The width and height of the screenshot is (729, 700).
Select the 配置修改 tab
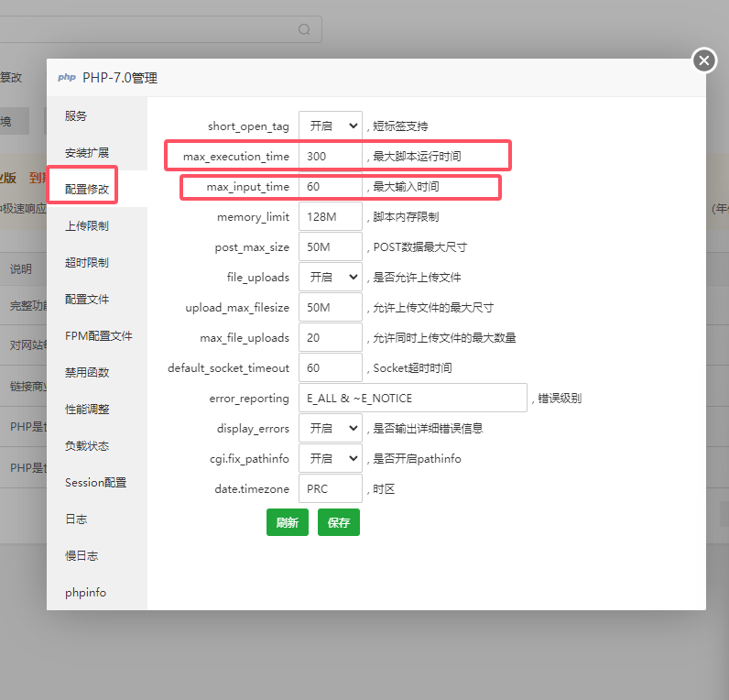[x=97, y=189]
